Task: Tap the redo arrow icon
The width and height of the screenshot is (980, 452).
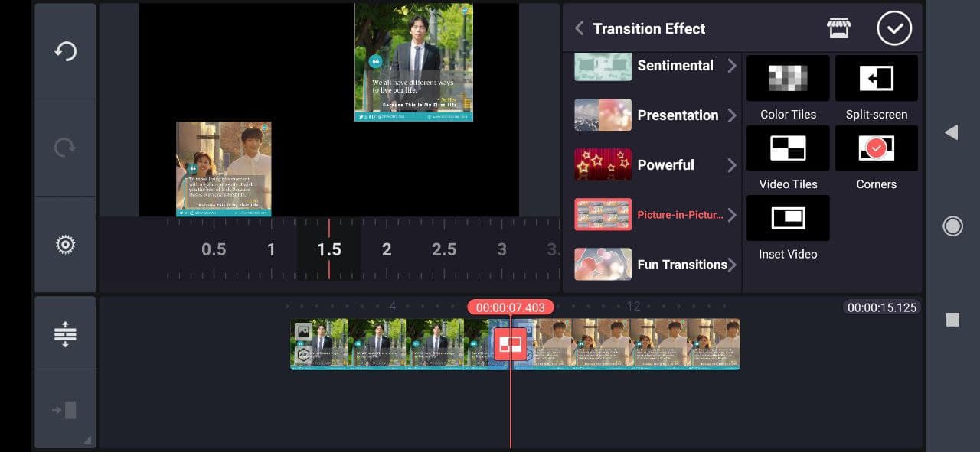Action: 65,147
